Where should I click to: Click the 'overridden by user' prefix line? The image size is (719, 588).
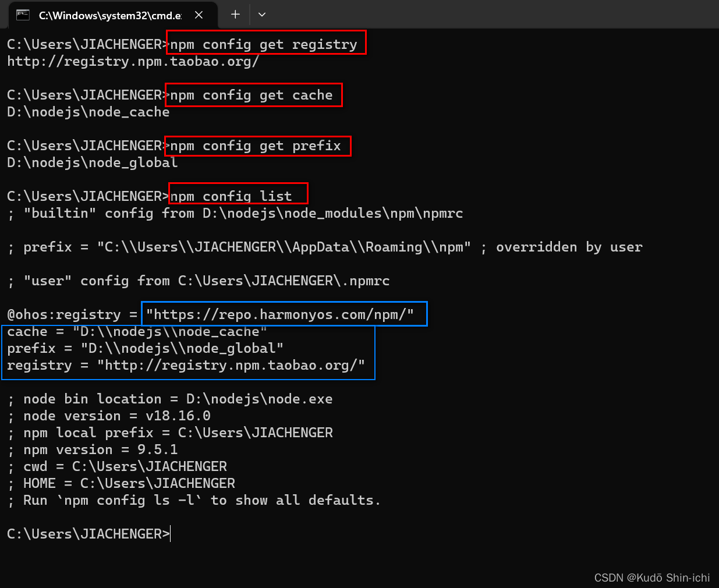325,247
